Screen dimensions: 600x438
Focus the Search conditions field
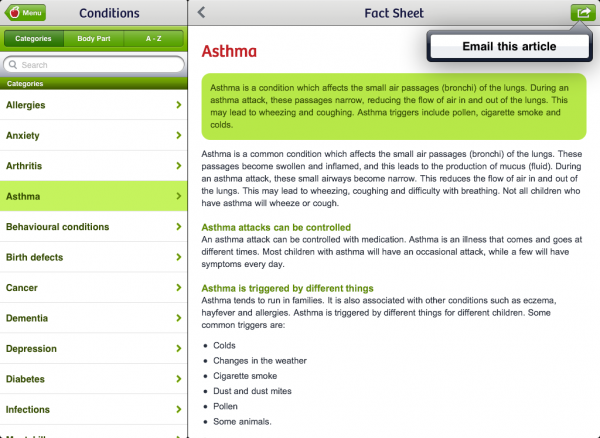point(94,65)
